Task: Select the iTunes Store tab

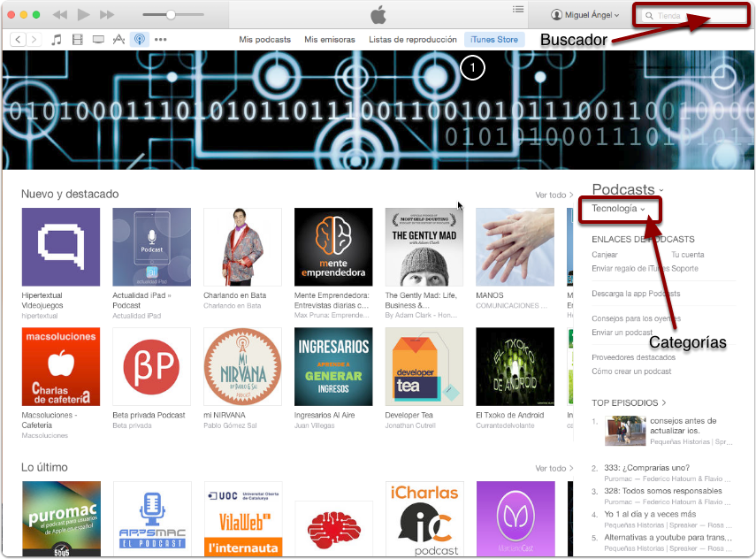Action: coord(494,40)
